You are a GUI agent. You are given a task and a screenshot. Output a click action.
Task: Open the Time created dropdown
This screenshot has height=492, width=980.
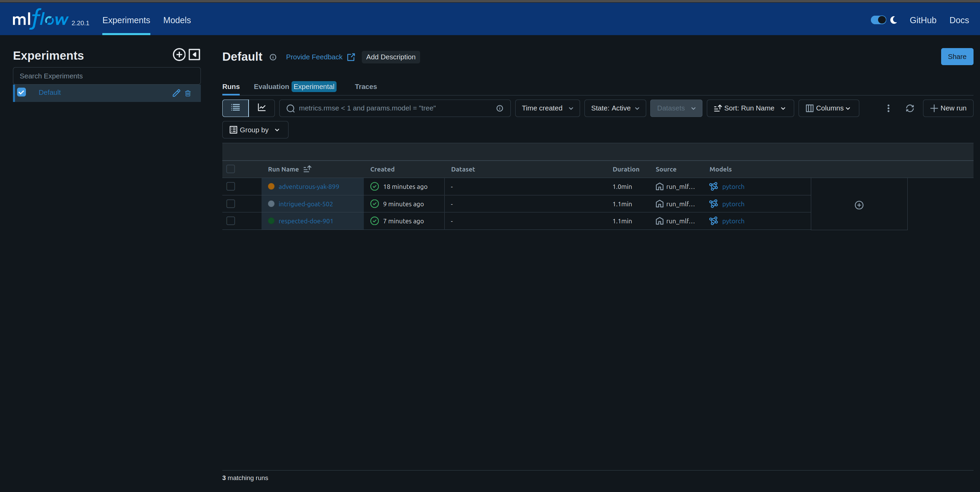point(547,108)
